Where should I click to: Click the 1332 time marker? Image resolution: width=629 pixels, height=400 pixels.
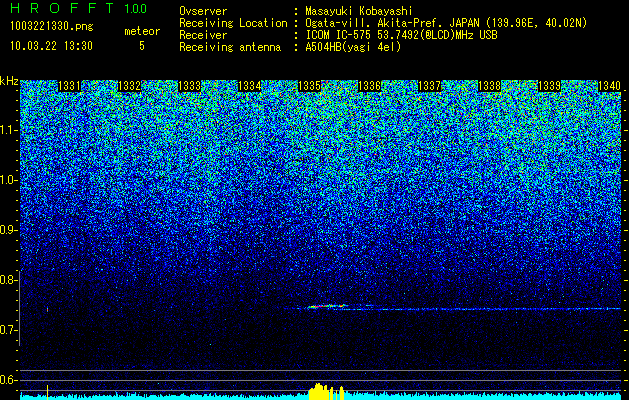[x=130, y=86]
